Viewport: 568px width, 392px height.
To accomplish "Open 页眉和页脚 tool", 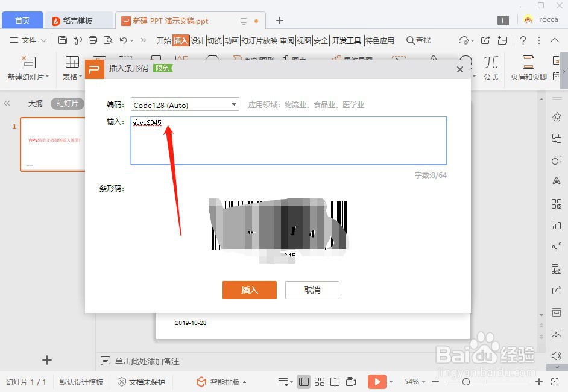I will [x=528, y=68].
